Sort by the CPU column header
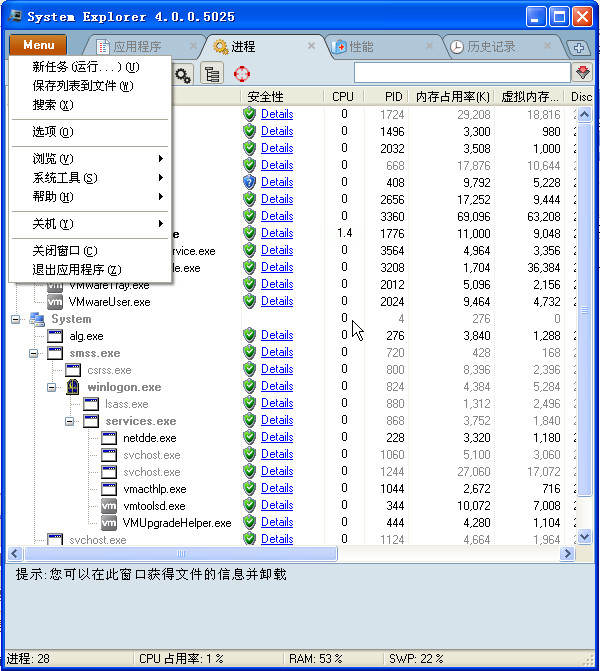 pyautogui.click(x=343, y=97)
